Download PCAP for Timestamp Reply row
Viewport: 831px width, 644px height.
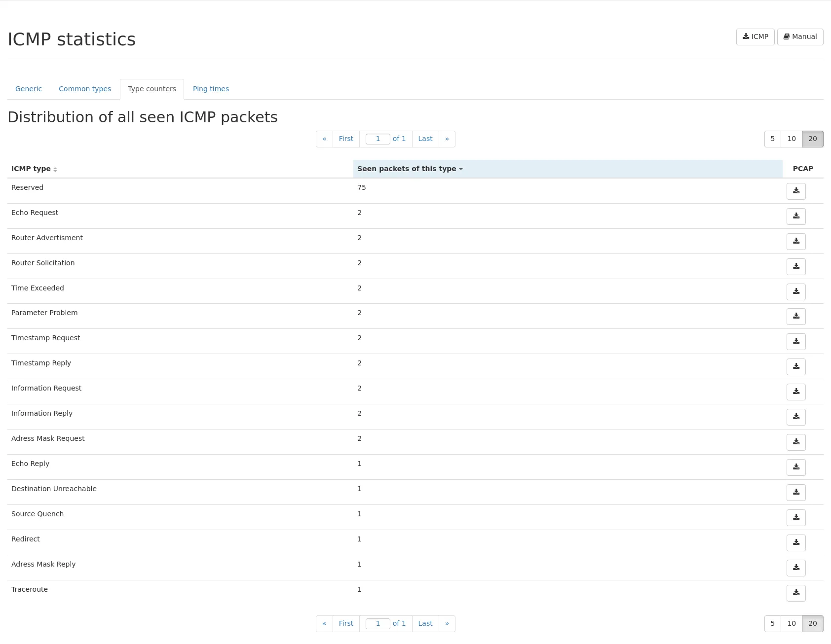tap(795, 367)
